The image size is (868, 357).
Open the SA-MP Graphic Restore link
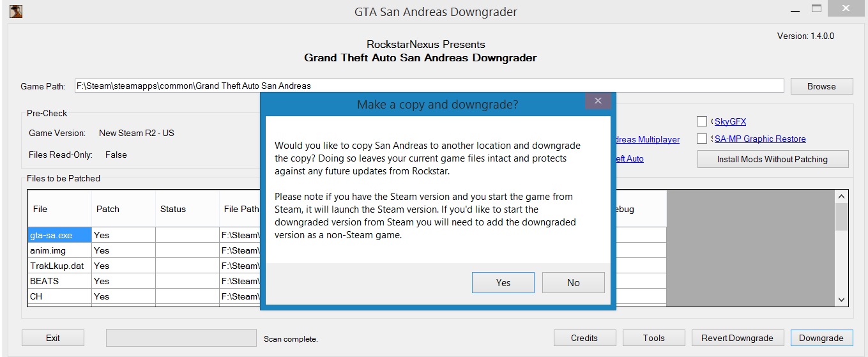click(x=760, y=139)
